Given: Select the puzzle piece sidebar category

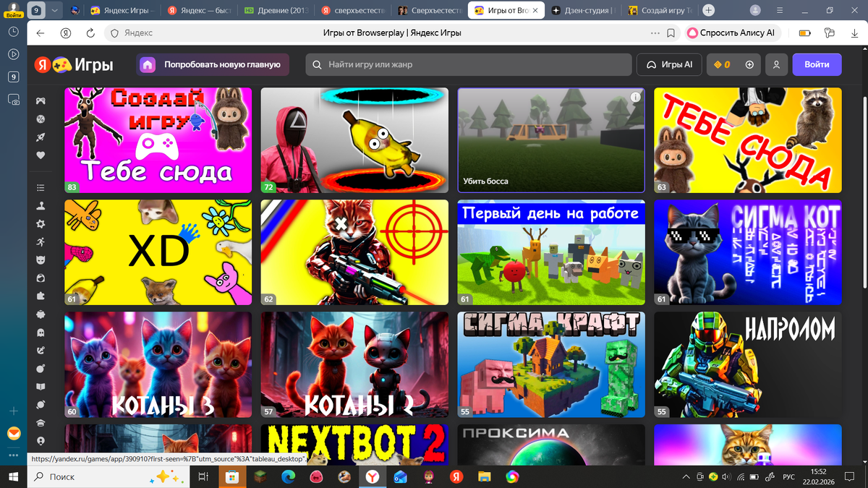Looking at the screenshot, I should tap(41, 296).
